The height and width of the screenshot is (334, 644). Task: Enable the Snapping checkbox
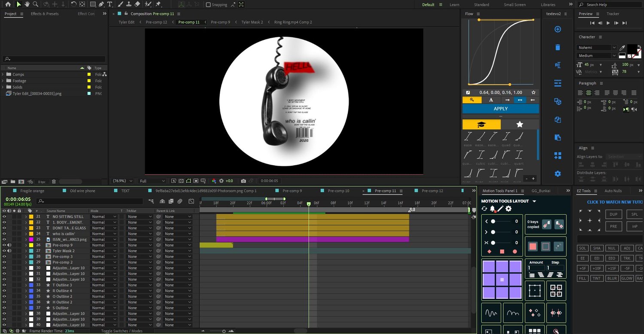click(209, 5)
